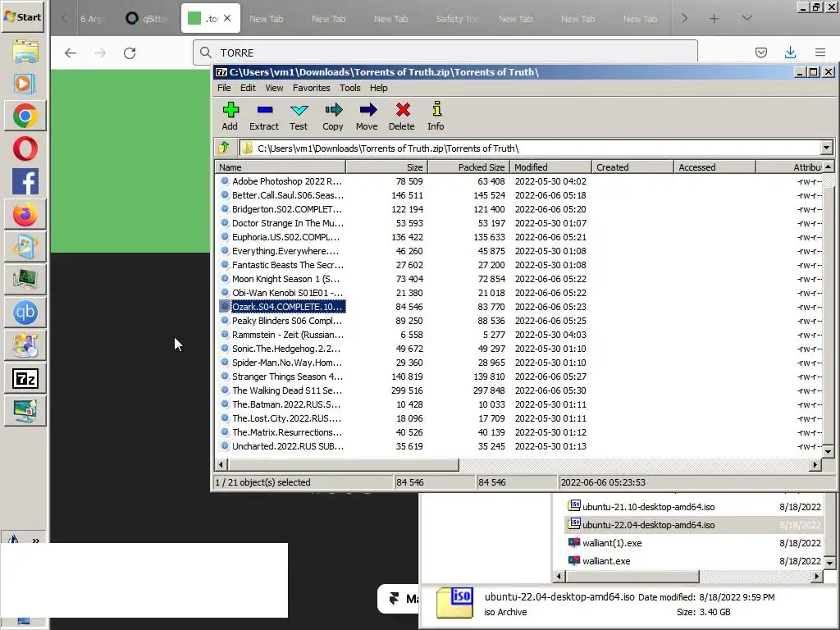
Task: Sort by Packed Size column header
Action: pos(468,167)
